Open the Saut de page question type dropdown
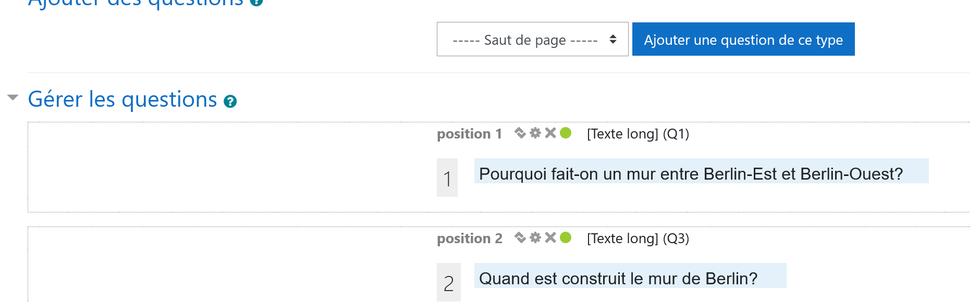980x302 pixels. (532, 39)
